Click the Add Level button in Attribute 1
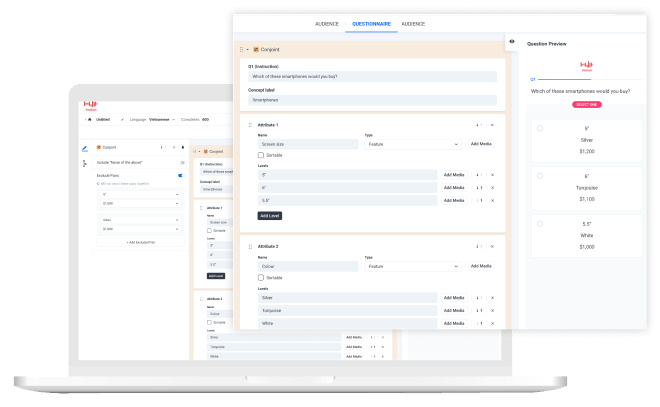 [270, 215]
